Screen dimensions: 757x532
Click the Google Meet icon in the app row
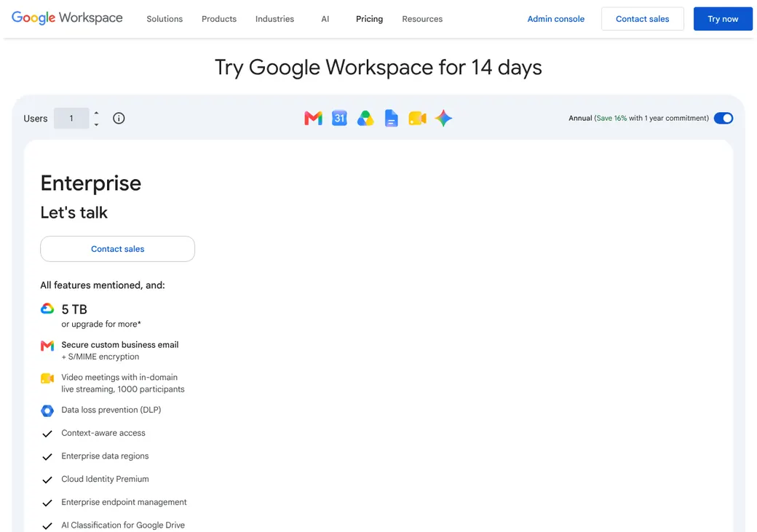[x=418, y=119]
